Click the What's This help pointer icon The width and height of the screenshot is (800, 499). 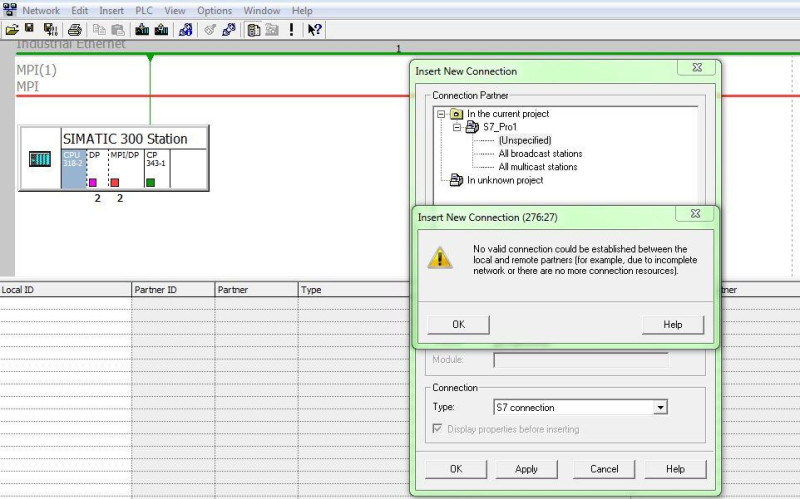315,30
